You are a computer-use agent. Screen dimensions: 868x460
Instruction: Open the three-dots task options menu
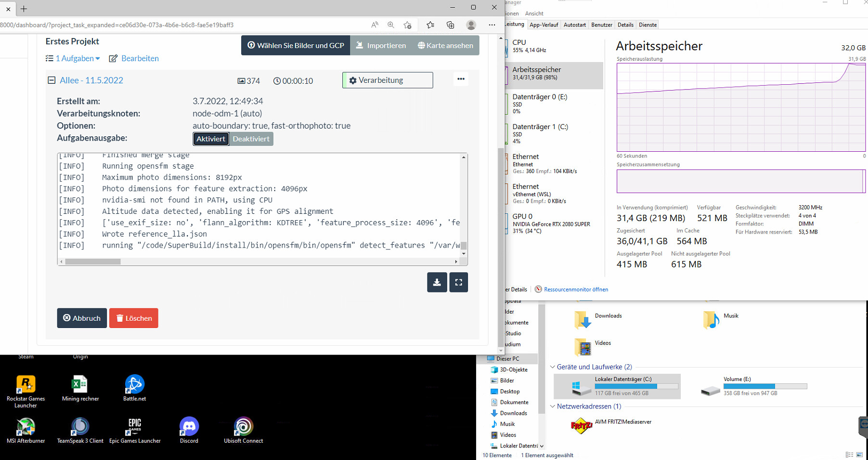[461, 79]
